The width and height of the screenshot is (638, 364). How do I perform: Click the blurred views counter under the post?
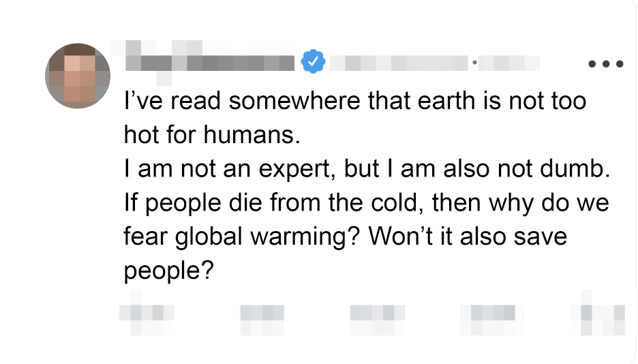[x=487, y=313]
